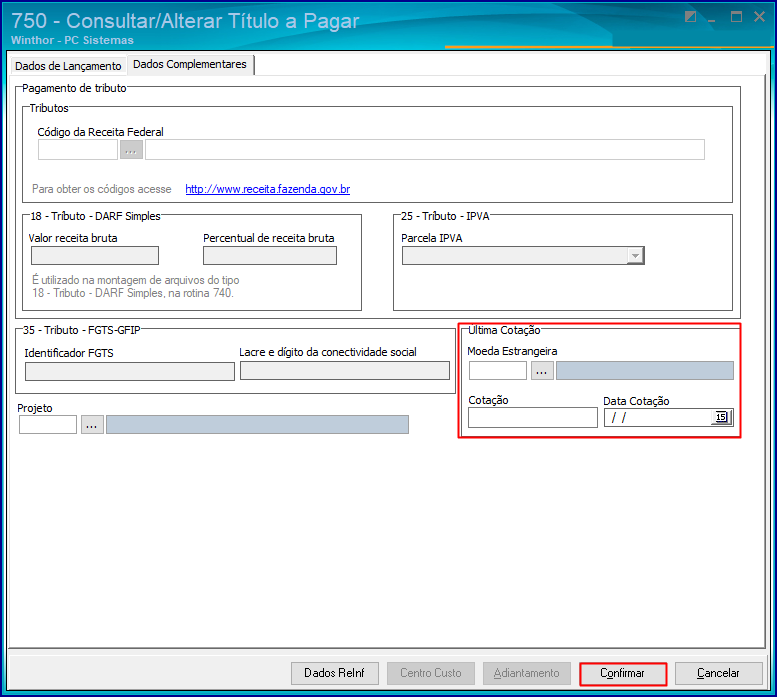
Task: Open the Moeda Estrangeira lookup button
Action: (542, 371)
